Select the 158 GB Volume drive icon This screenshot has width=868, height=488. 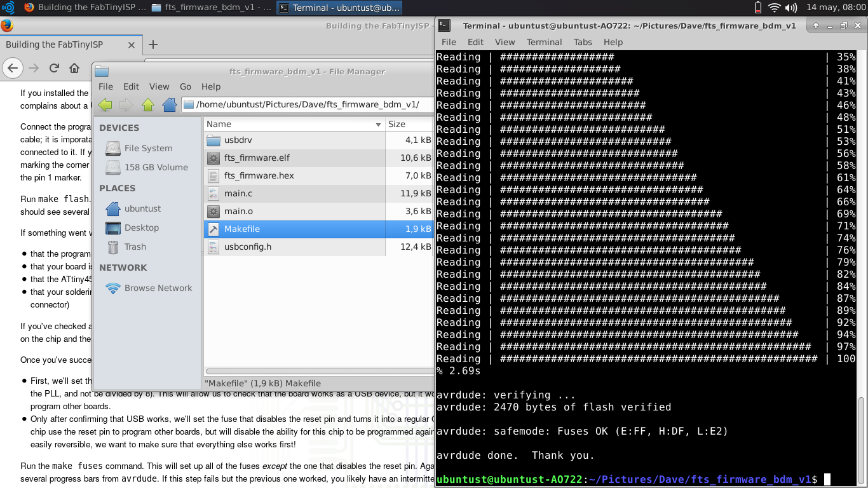click(112, 167)
